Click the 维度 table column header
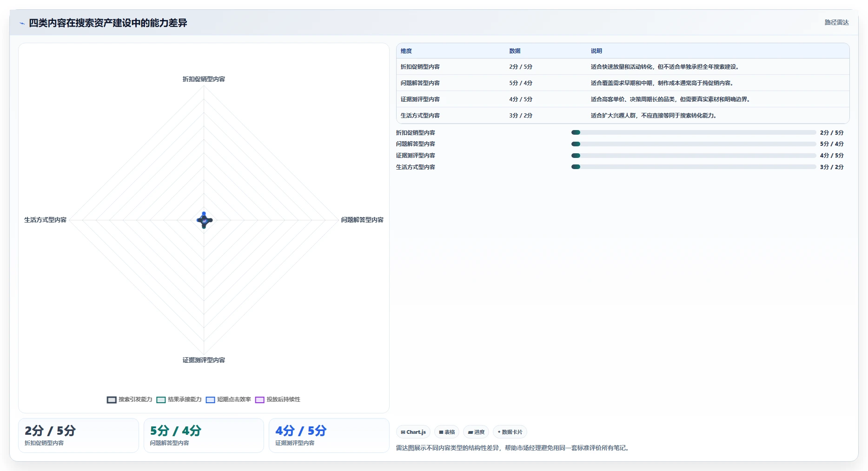The image size is (868, 471). point(406,51)
